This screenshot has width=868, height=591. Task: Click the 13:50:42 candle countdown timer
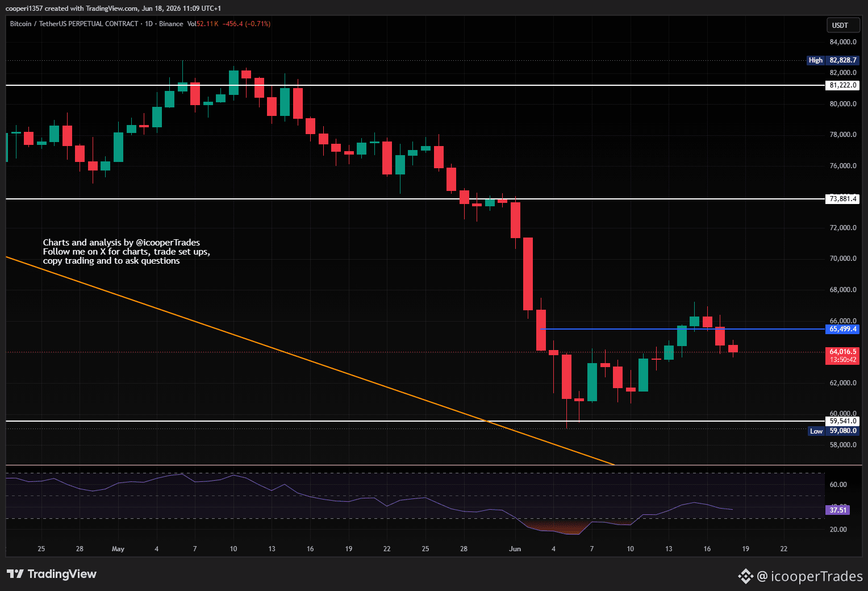click(842, 360)
